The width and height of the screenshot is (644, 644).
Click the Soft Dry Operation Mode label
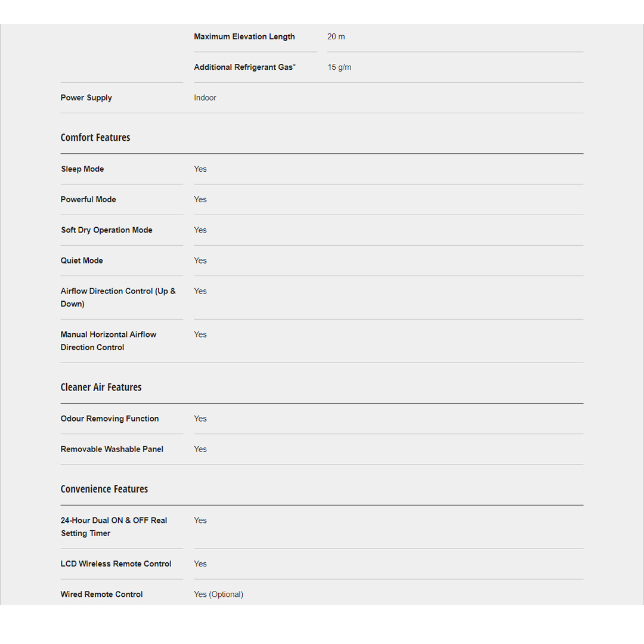[107, 230]
